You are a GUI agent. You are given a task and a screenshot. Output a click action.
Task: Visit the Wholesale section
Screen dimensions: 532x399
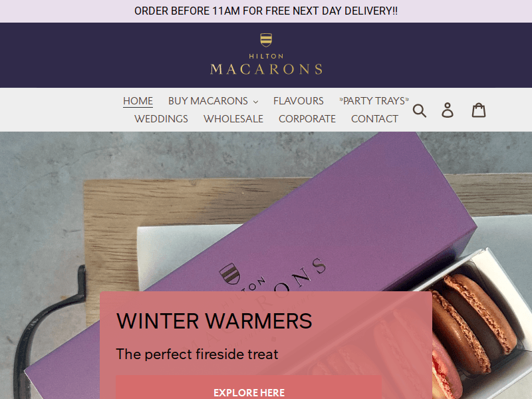point(233,119)
